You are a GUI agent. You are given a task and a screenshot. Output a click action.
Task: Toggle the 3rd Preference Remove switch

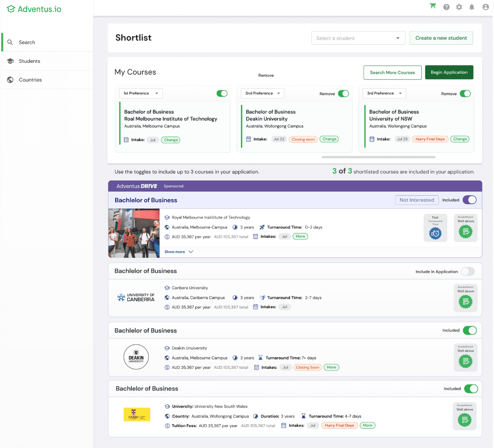pyautogui.click(x=465, y=94)
